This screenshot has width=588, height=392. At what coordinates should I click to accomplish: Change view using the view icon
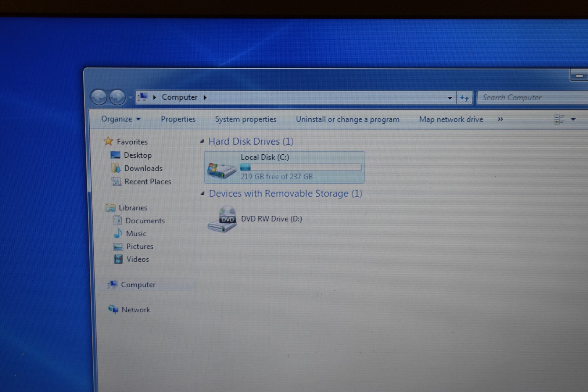click(559, 119)
